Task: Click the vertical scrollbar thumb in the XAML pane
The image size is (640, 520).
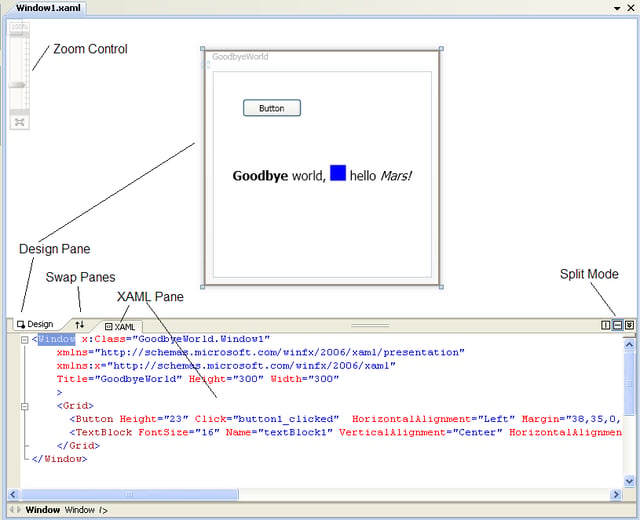Action: pos(629,384)
